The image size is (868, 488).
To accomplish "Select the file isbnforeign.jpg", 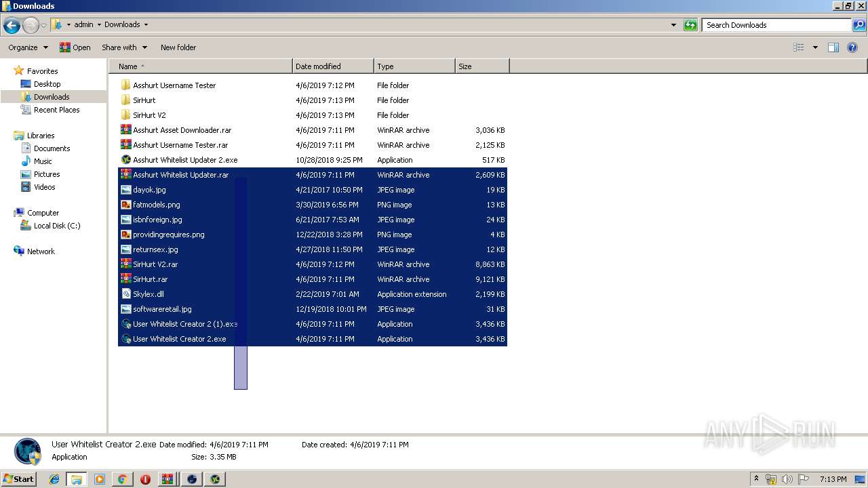I will (157, 220).
